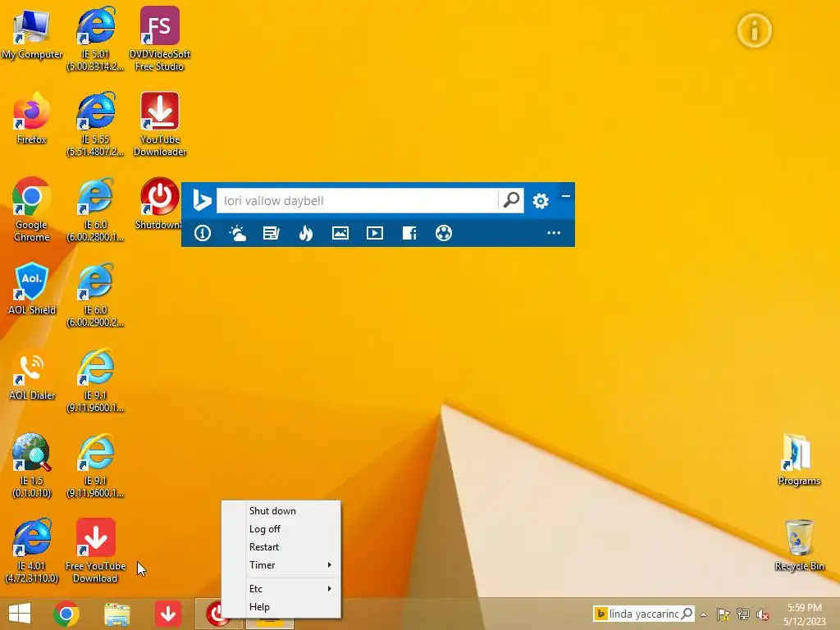This screenshot has width=840, height=630.
Task: Open Action Center flag icon
Action: coord(724,614)
